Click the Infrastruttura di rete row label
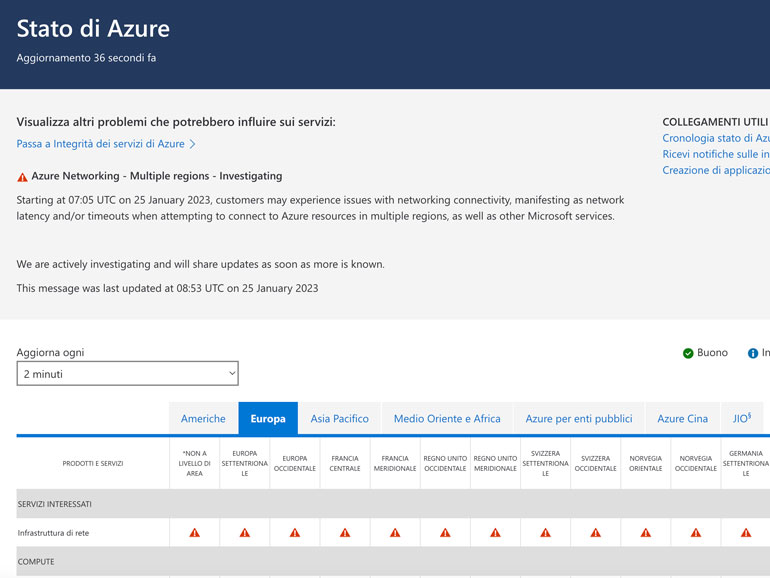770x578 pixels. [x=54, y=533]
